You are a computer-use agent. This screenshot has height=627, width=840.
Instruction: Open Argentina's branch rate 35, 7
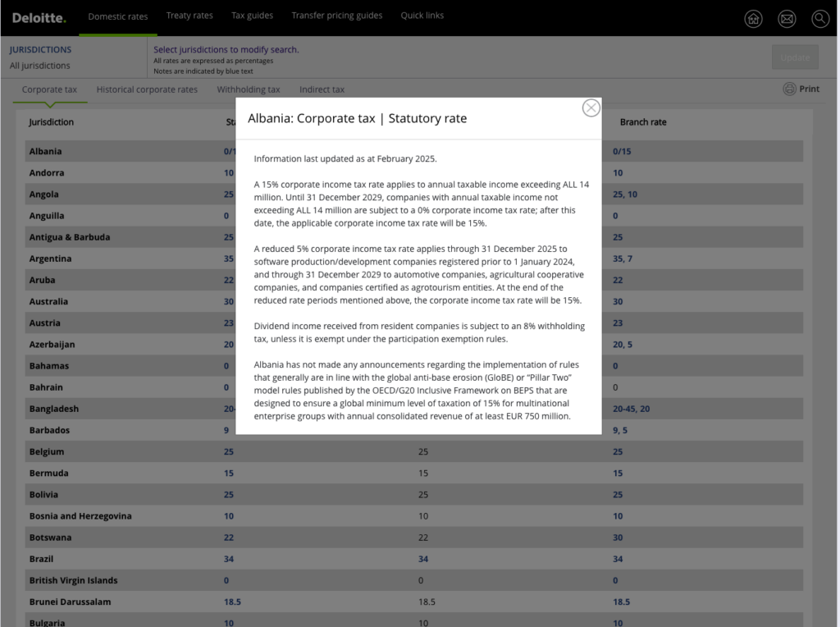[623, 259]
